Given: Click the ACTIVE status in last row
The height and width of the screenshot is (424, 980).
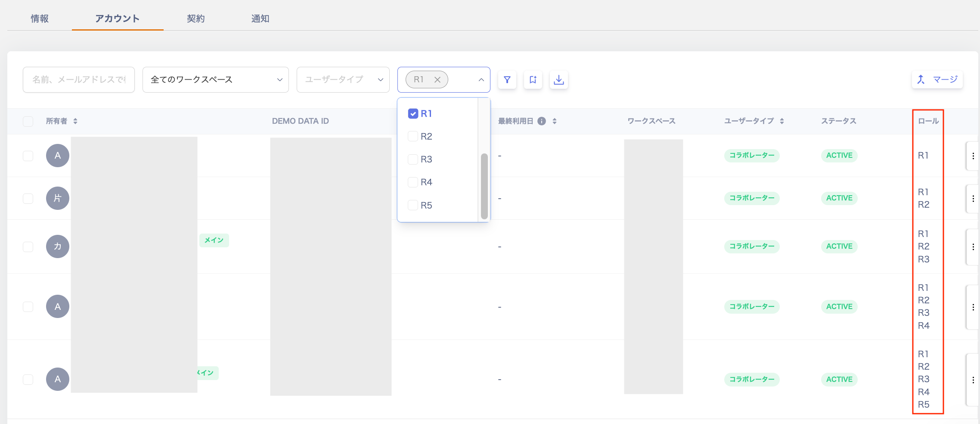Looking at the screenshot, I should (839, 379).
